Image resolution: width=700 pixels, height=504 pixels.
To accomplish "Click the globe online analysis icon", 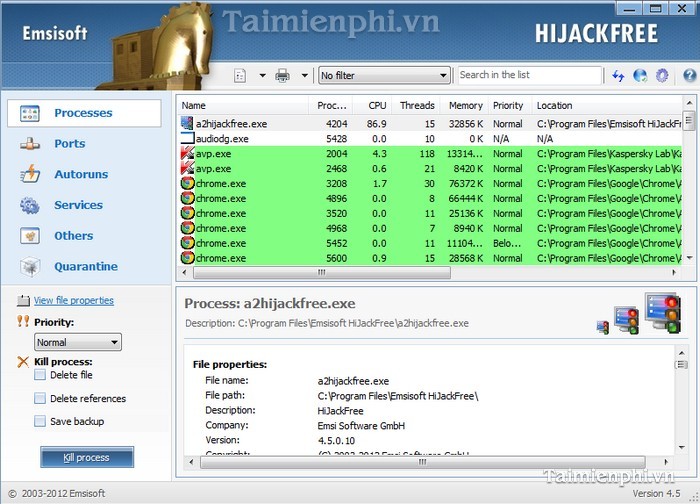I will pos(640,75).
